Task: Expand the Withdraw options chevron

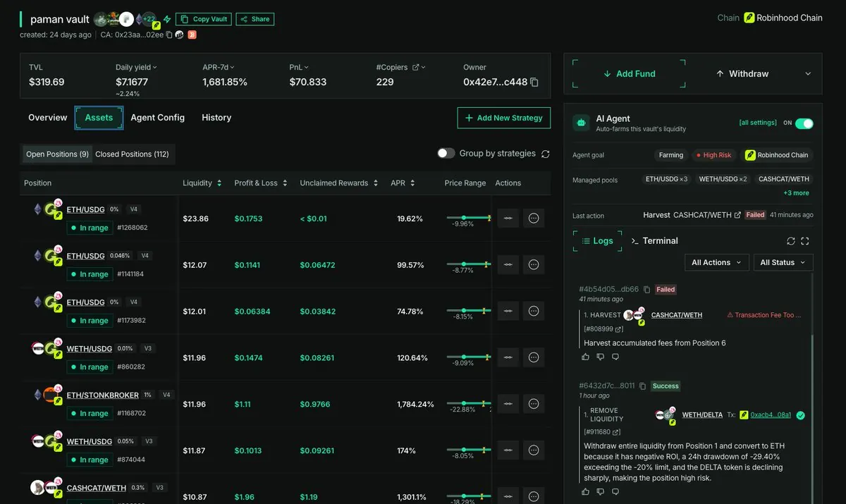Action: (808, 73)
